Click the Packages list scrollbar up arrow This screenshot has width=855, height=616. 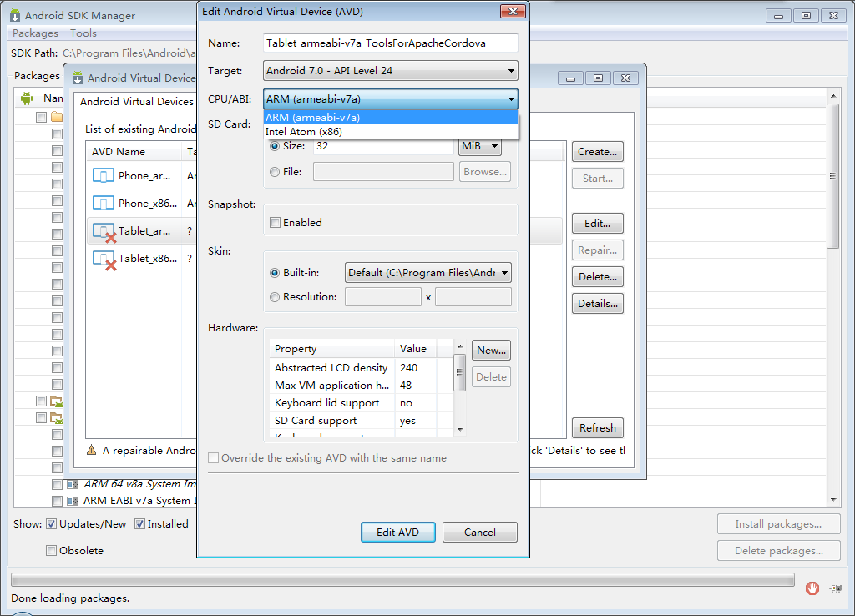click(x=833, y=97)
